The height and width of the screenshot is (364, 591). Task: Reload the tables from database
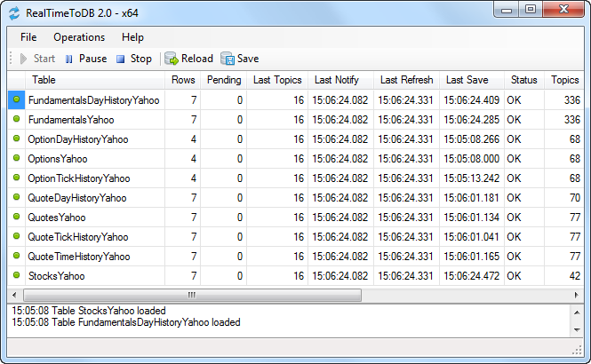click(x=189, y=59)
